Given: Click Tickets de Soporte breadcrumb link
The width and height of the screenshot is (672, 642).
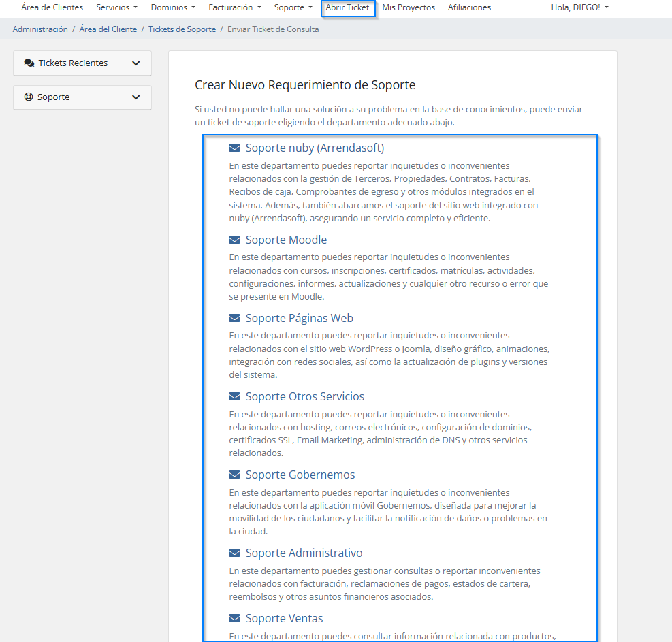Looking at the screenshot, I should [182, 29].
